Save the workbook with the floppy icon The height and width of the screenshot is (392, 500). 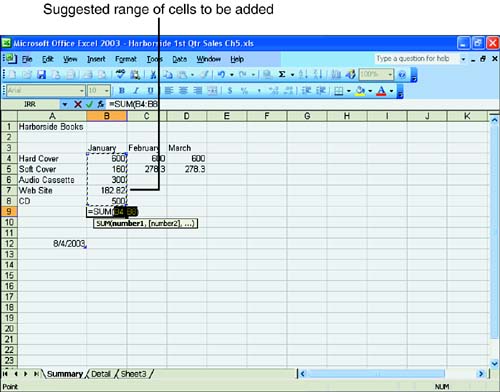pos(41,74)
